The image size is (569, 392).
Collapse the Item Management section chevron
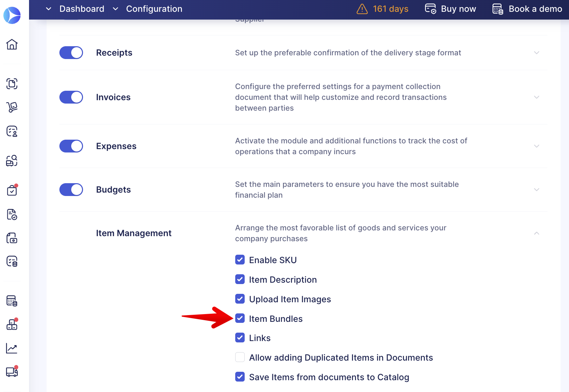pos(537,233)
